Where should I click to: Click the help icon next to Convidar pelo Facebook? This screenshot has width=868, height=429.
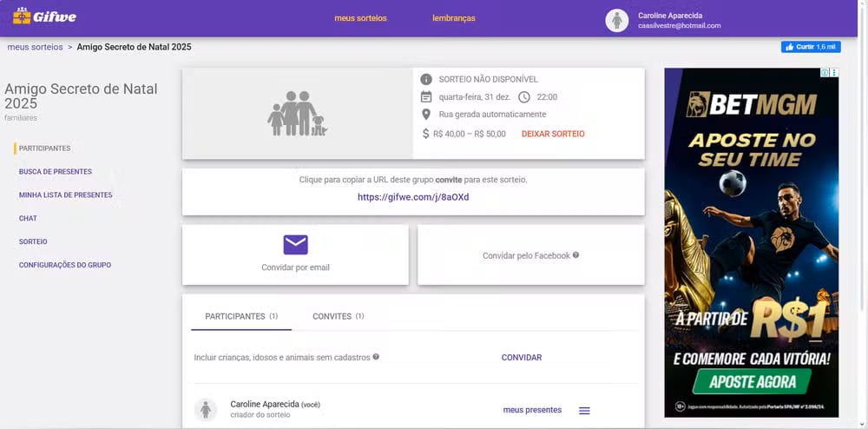point(575,255)
